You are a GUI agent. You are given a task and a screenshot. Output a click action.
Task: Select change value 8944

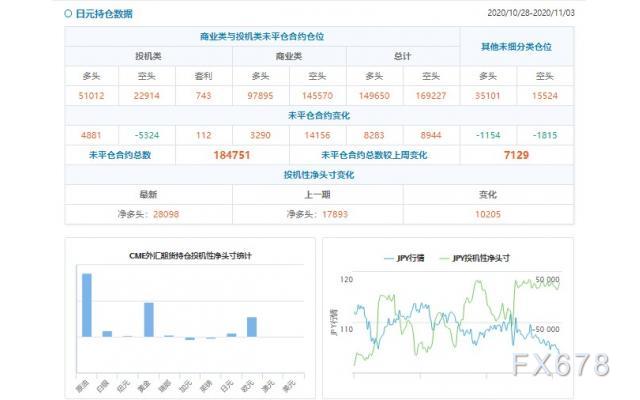click(431, 135)
